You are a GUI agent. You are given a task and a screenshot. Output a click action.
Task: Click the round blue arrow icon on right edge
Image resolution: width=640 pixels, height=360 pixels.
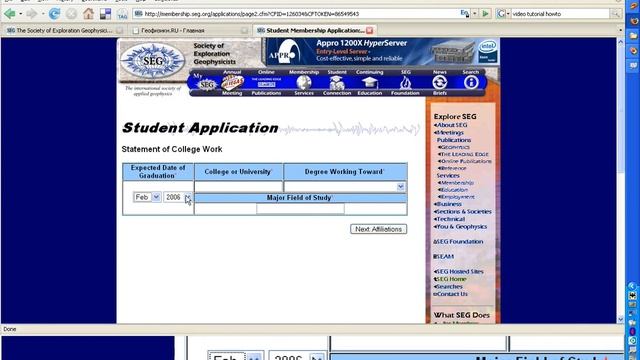click(x=633, y=286)
